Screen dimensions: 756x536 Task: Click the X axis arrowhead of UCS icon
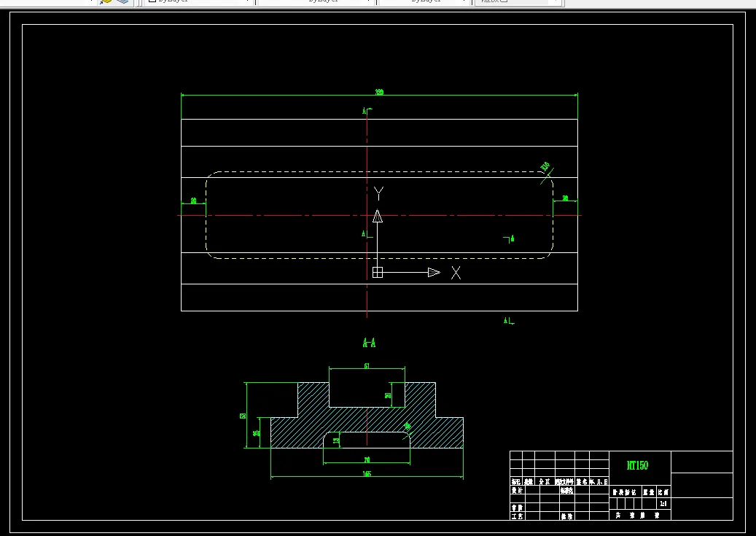(x=434, y=273)
